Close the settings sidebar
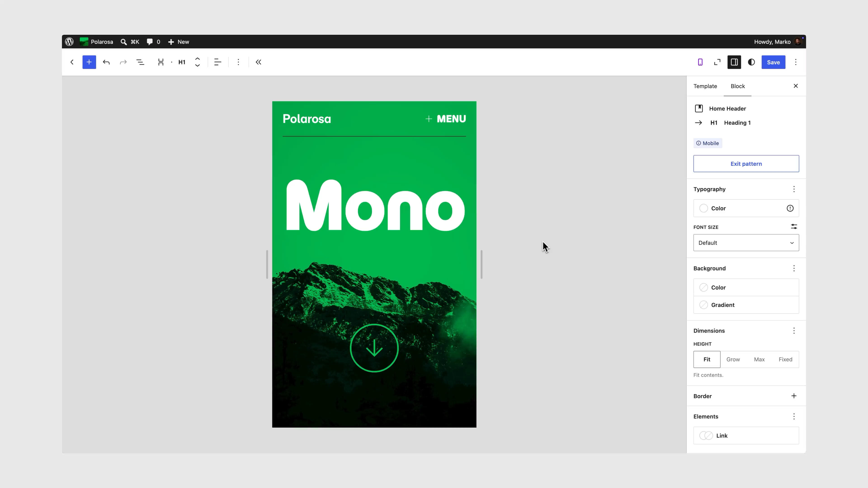Screen dimensions: 868x488 796,86
